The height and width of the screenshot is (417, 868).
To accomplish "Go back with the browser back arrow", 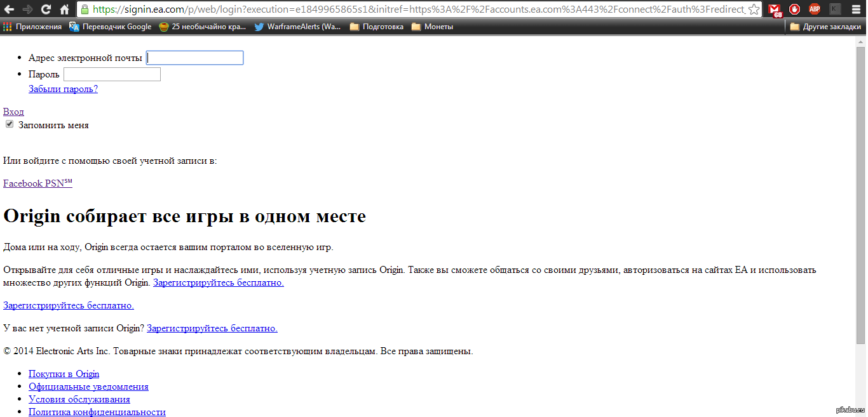I will click(10, 10).
